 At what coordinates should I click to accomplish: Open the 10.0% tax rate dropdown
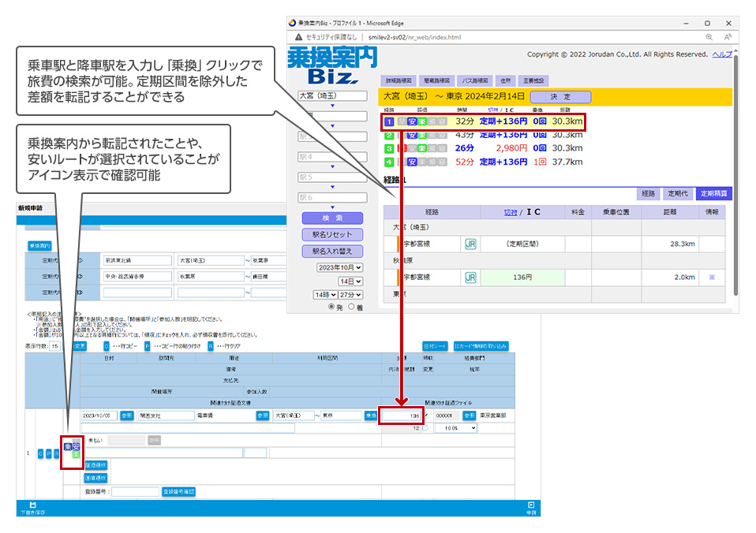coord(457,428)
